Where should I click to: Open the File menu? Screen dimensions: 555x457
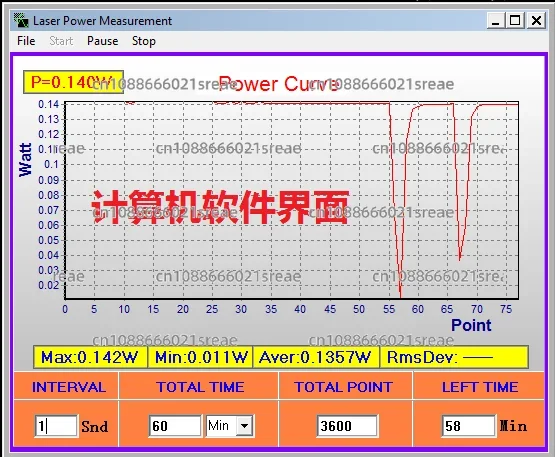pos(26,41)
